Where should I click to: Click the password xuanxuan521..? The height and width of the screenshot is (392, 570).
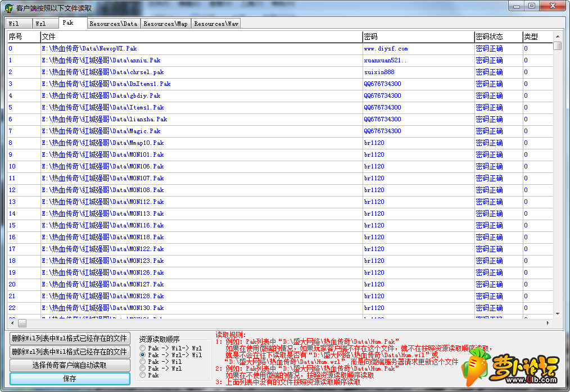tap(385, 60)
